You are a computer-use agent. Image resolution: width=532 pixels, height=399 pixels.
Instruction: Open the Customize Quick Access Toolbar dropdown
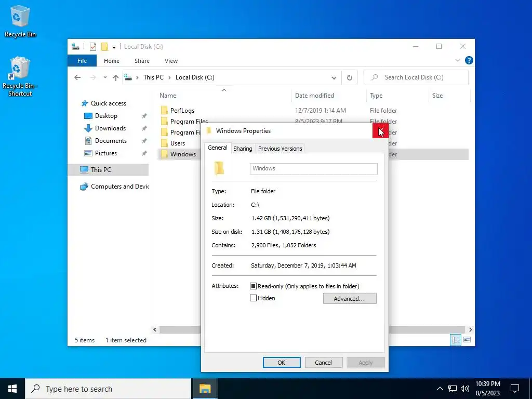[x=114, y=47]
